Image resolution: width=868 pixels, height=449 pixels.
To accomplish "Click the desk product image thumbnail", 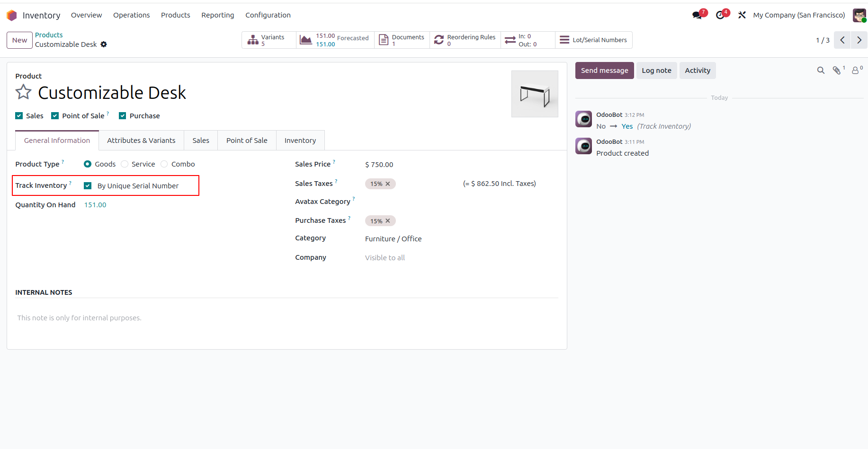I will point(535,94).
